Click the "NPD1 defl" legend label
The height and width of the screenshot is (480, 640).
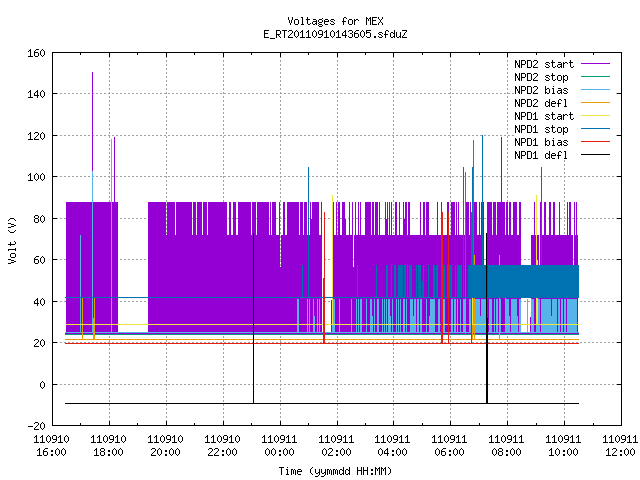tap(541, 156)
